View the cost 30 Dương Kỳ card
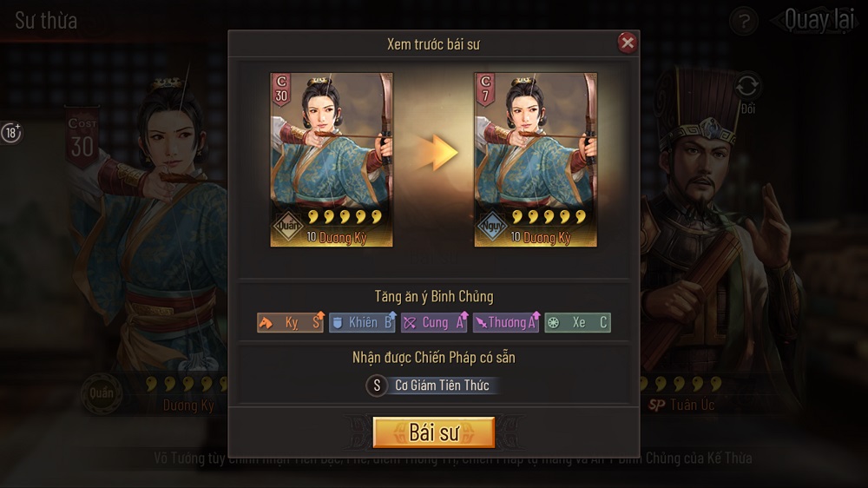Image resolution: width=868 pixels, height=488 pixels. pyautogui.click(x=332, y=160)
